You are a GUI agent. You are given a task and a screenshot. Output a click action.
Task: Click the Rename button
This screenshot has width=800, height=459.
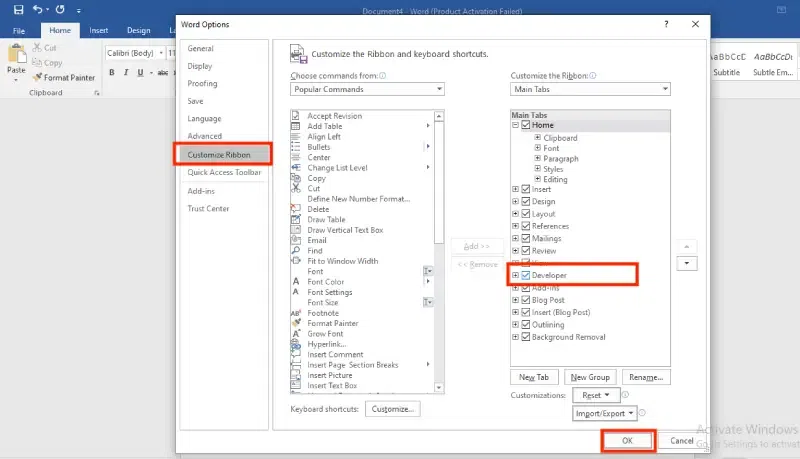pos(646,377)
